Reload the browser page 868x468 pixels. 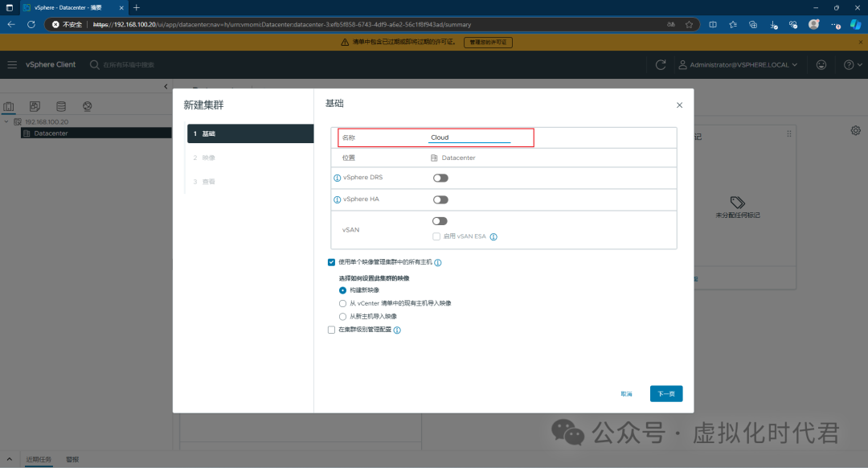31,24
